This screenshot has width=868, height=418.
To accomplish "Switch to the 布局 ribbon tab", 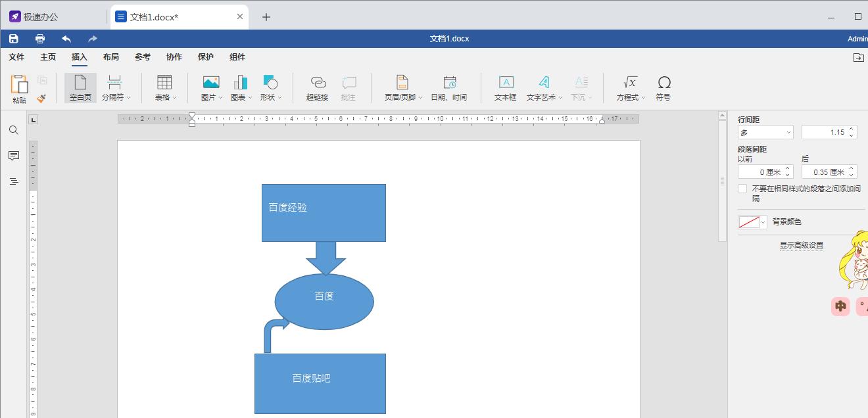I will [111, 57].
